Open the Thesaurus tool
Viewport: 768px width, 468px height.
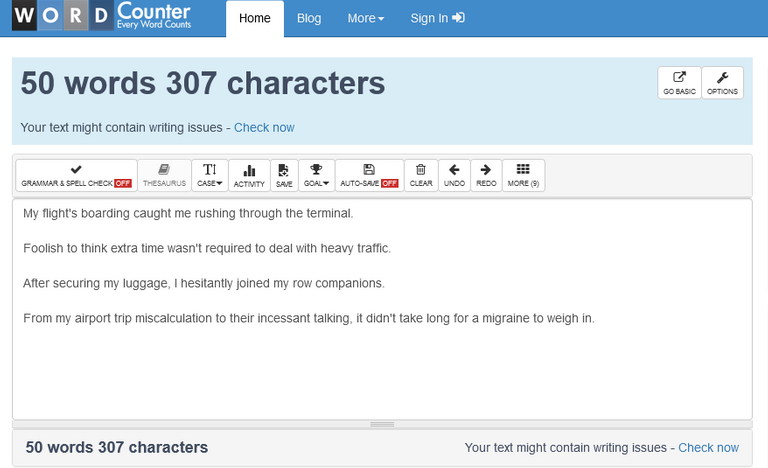164,175
